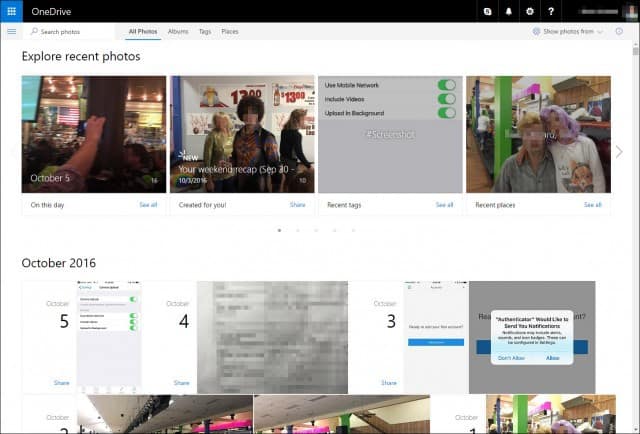Open the blurred October 4 photo
The height and width of the screenshot is (434, 640).
pyautogui.click(x=272, y=337)
